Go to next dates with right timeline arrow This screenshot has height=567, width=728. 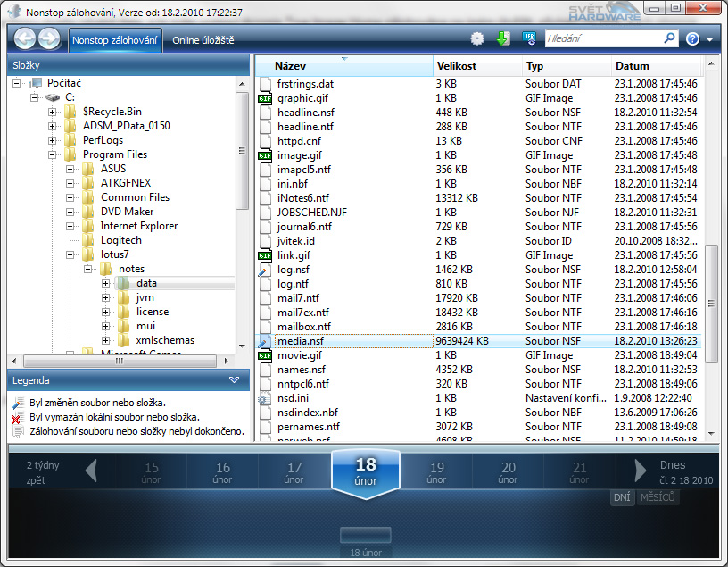(x=639, y=471)
